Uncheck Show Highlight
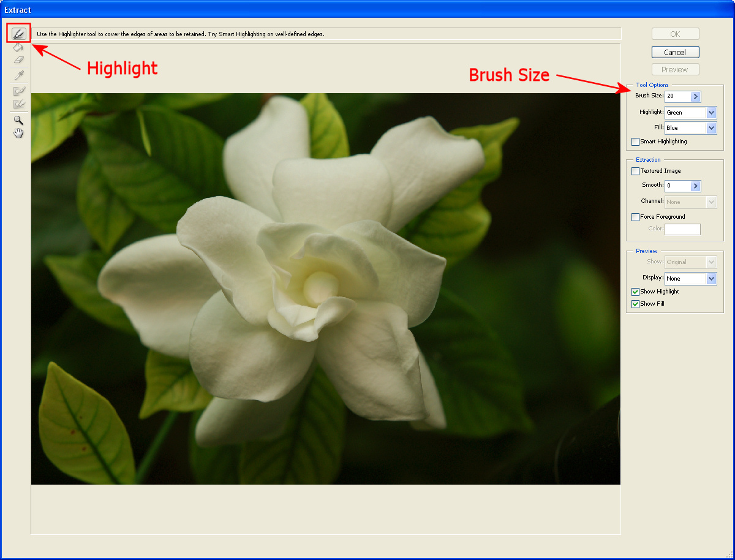This screenshot has width=735, height=560. [635, 292]
